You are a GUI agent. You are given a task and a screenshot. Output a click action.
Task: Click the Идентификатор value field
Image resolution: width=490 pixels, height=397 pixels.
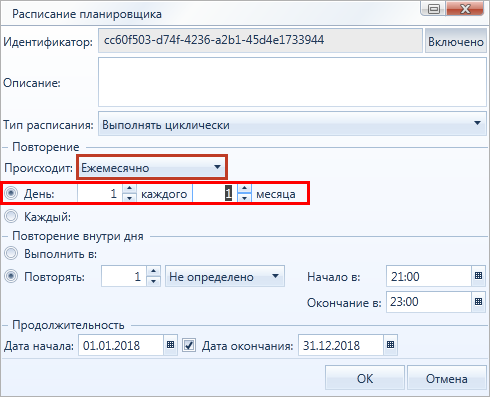point(260,40)
